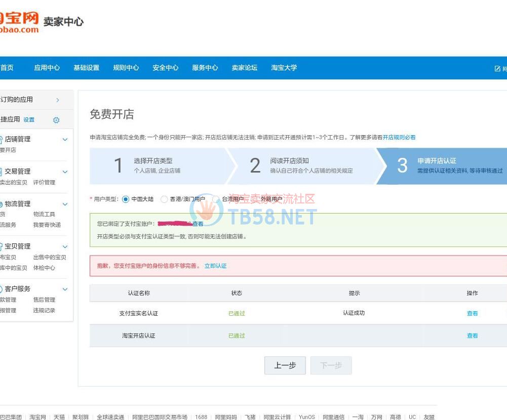Screen dimensions: 507x420
Task: Click 阿里通信 footer link
Action: [333, 417]
